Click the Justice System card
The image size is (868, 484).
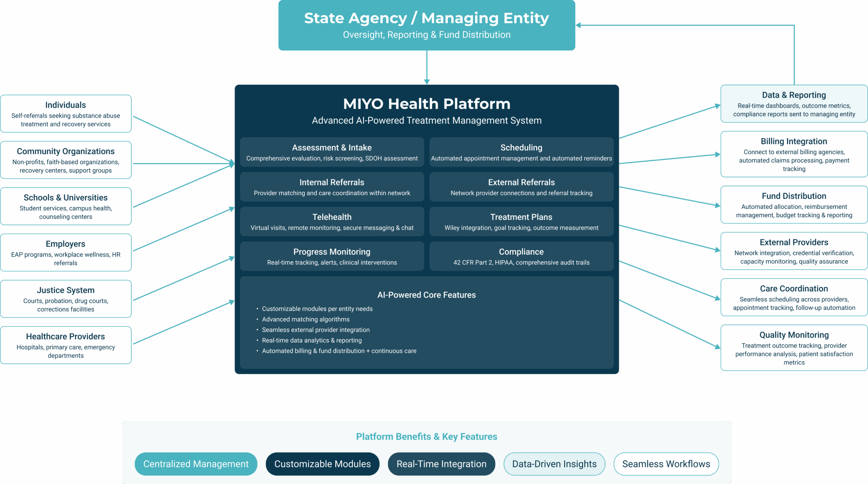tap(65, 299)
